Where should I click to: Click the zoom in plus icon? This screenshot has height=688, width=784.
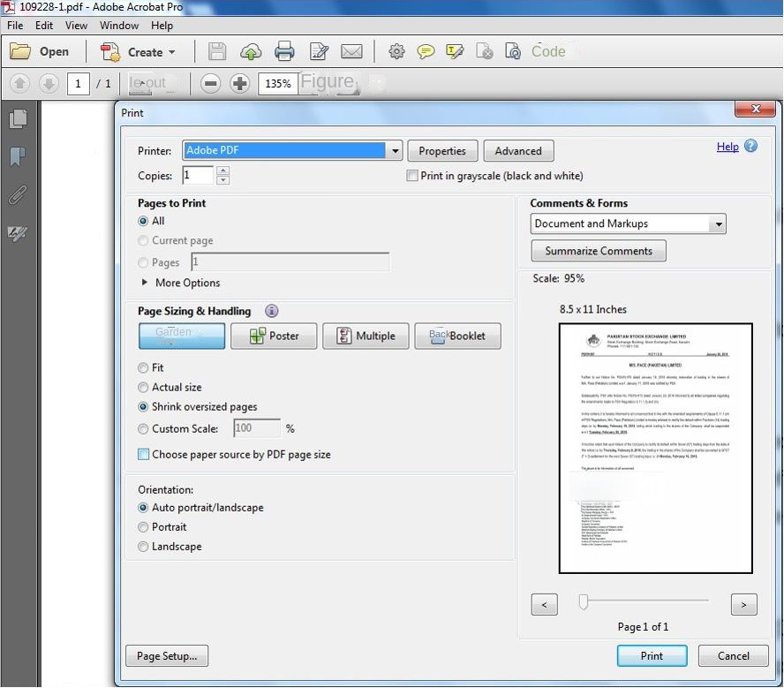(239, 84)
